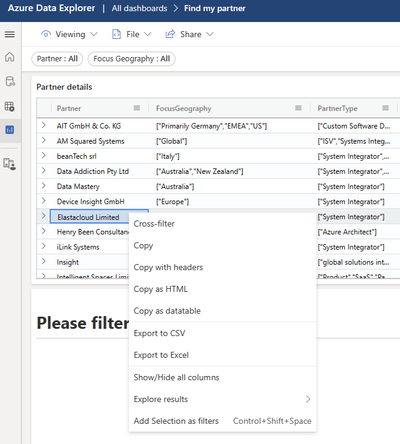
Task: Click the ["Europe"] geography cell
Action: tap(229, 201)
